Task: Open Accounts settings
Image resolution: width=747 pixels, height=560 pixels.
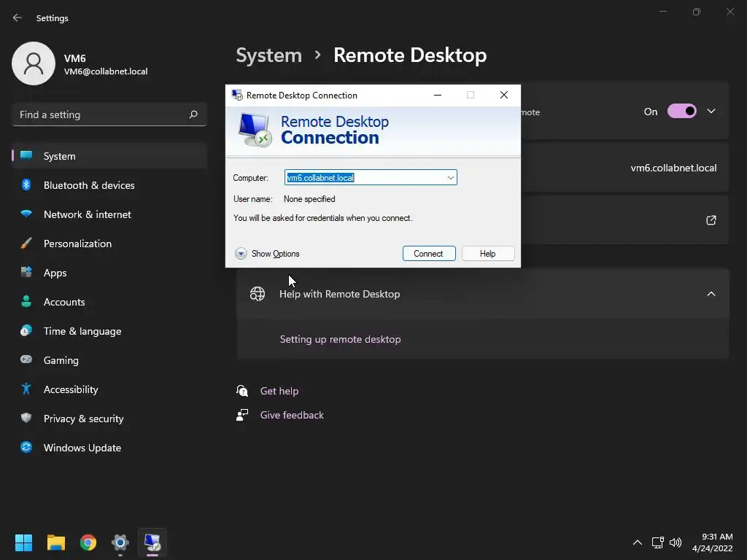Action: point(109,302)
